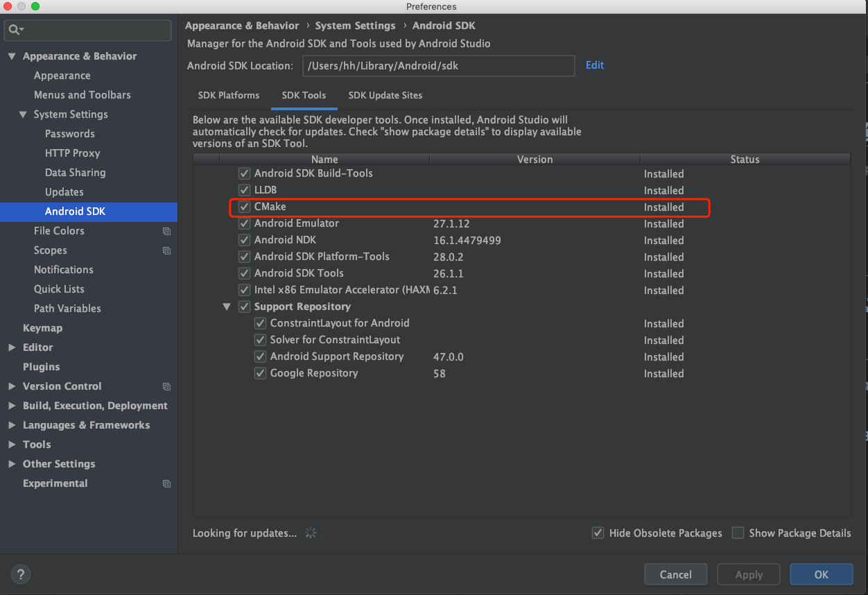Toggle Android SDK Build-Tools checkbox
Image resolution: width=868 pixels, height=595 pixels.
coord(244,173)
